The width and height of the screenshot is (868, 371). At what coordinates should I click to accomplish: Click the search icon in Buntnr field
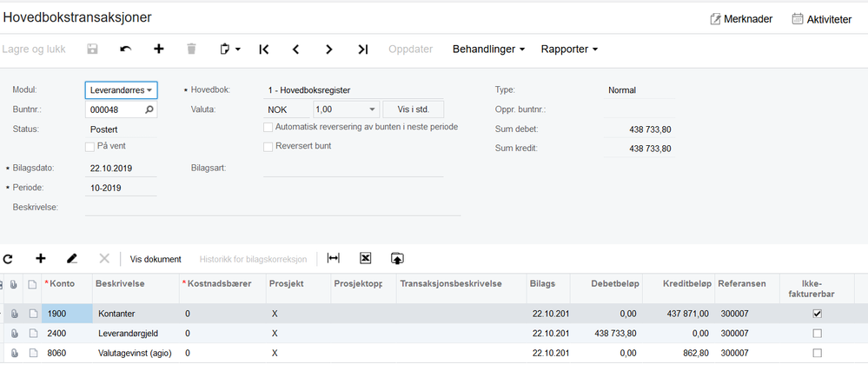[149, 109]
